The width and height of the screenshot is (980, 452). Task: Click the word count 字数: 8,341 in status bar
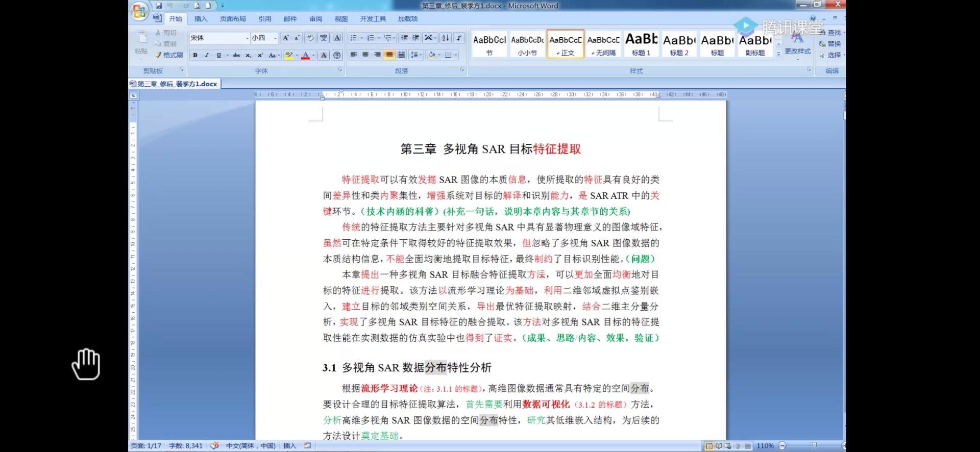[x=186, y=446]
